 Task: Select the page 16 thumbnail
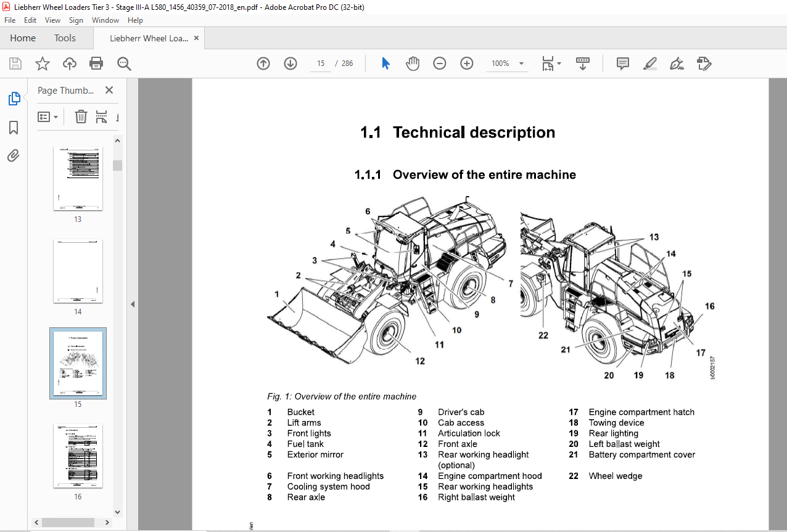tap(78, 456)
